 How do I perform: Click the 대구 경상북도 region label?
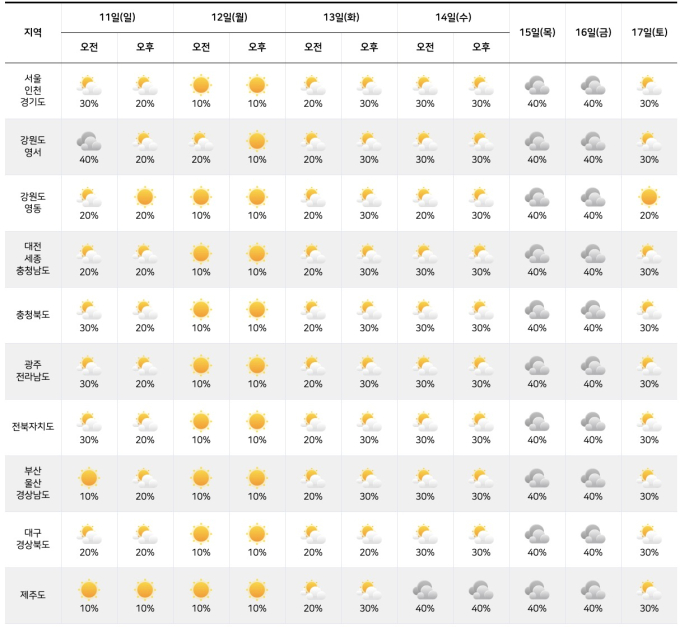pos(33,539)
